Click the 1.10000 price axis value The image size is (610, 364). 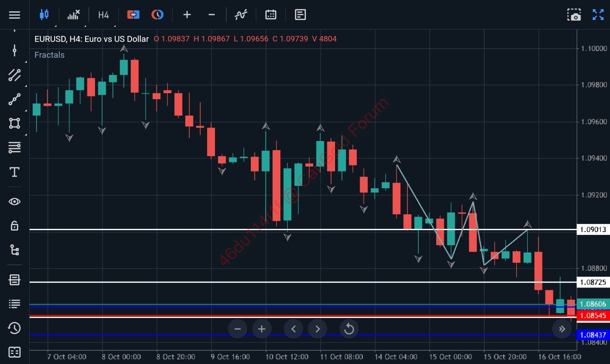[x=593, y=48]
